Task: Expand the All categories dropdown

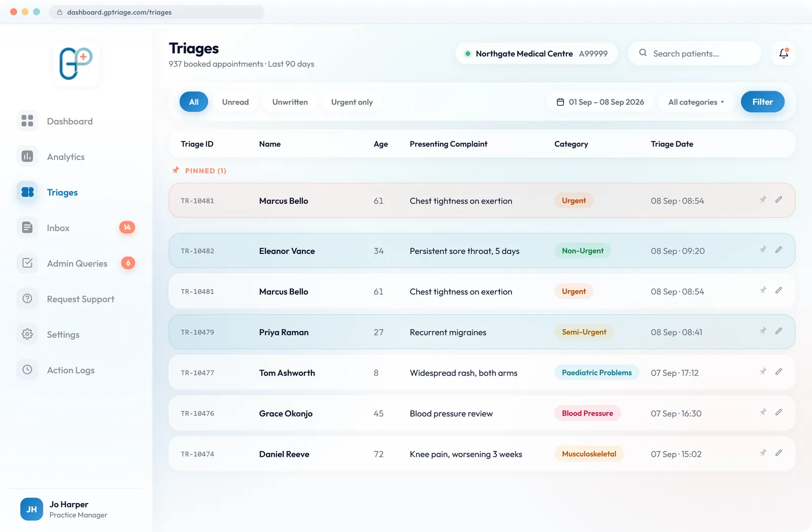Action: click(696, 102)
